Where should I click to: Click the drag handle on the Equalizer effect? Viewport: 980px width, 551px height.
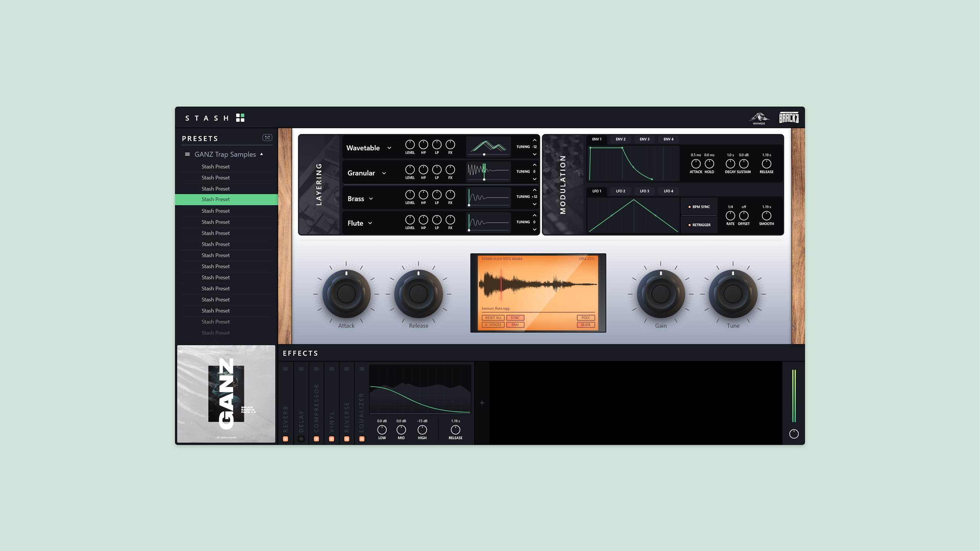pos(361,368)
